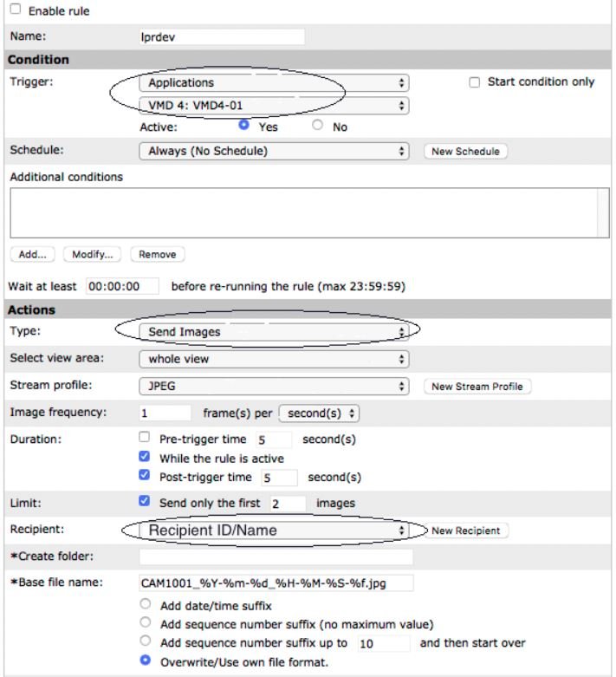Viewport: 616px width, 677px height.
Task: Click the 'New Schedule' button
Action: [x=465, y=152]
